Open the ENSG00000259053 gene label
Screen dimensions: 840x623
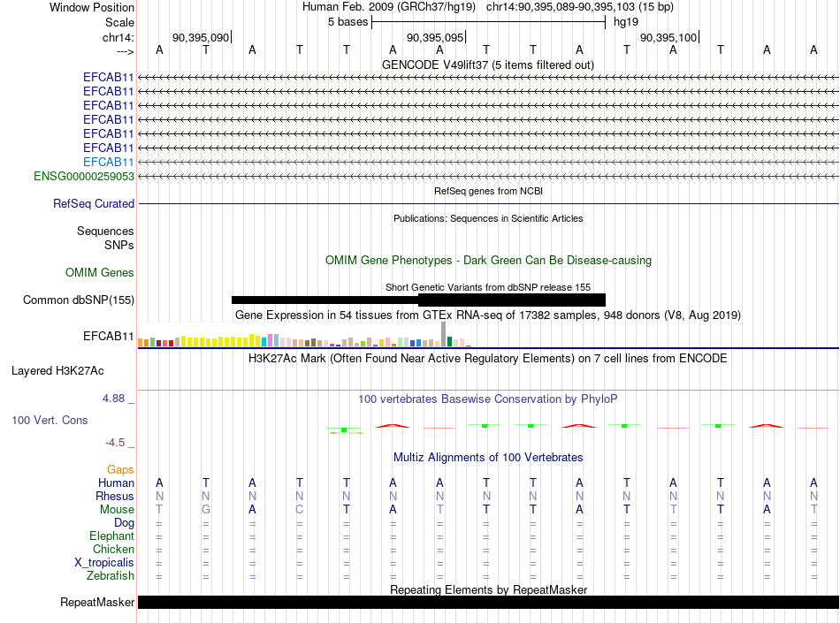point(84,176)
